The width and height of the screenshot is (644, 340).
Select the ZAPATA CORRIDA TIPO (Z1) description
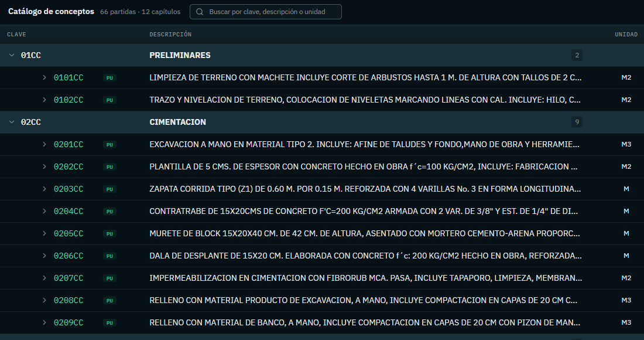tap(365, 189)
